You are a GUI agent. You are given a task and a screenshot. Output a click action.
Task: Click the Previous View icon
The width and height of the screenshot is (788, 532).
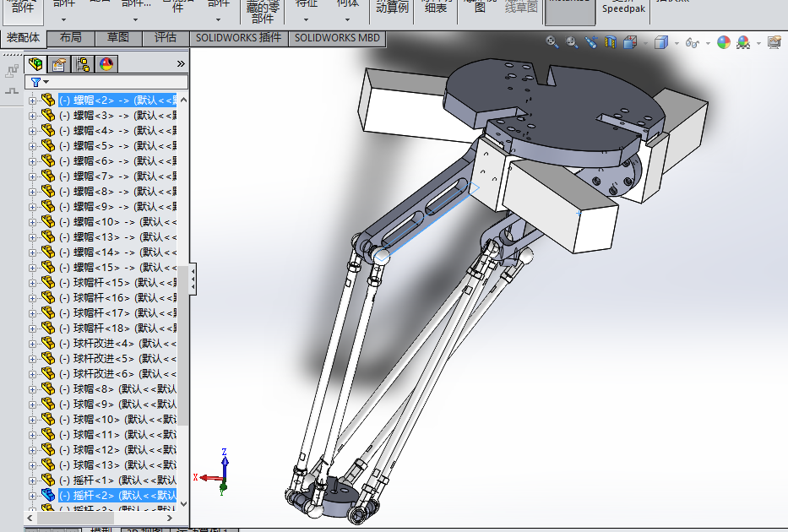(x=591, y=42)
